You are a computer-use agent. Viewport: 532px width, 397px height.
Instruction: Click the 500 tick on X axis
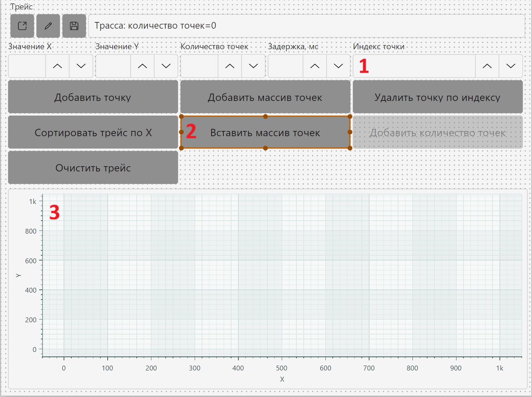coord(282,368)
